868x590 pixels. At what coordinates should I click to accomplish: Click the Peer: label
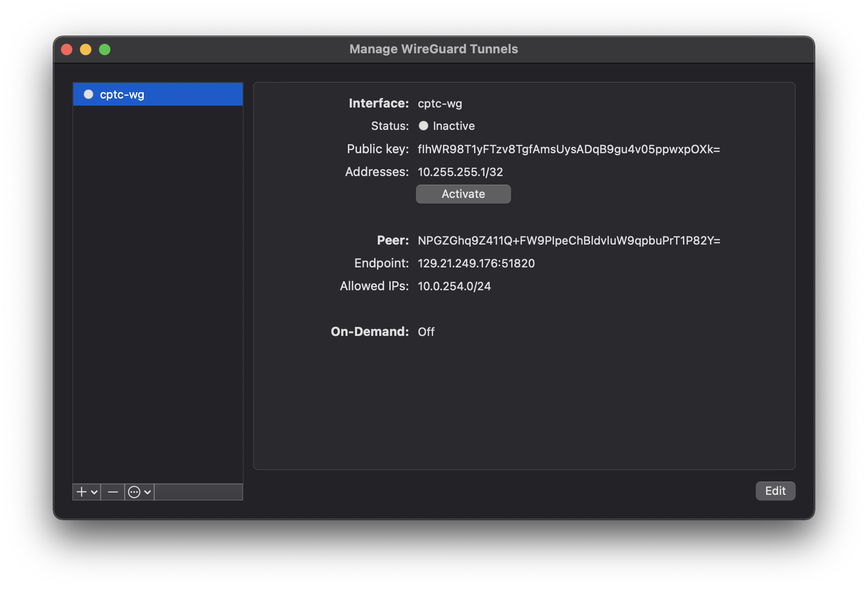tap(393, 240)
